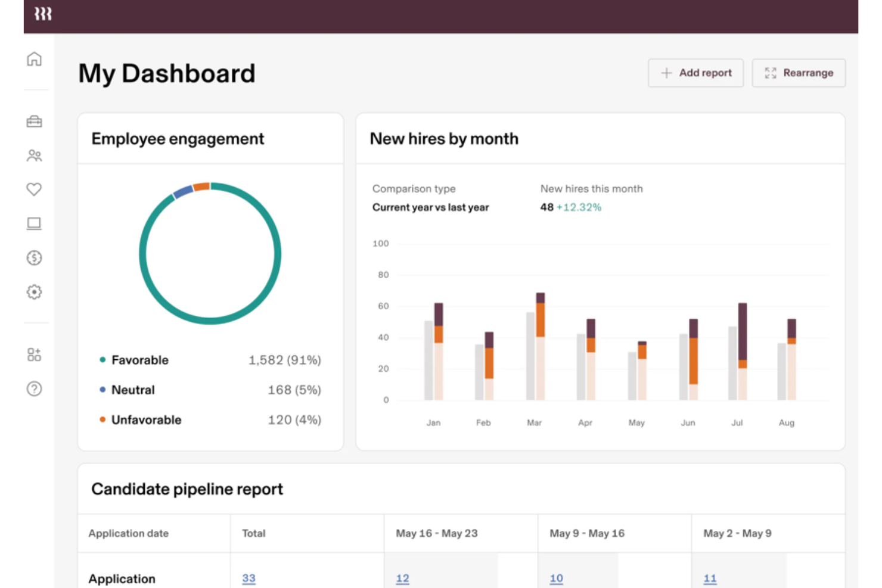Click the Rippling logo in the top bar
The image size is (882, 588).
tap(42, 13)
